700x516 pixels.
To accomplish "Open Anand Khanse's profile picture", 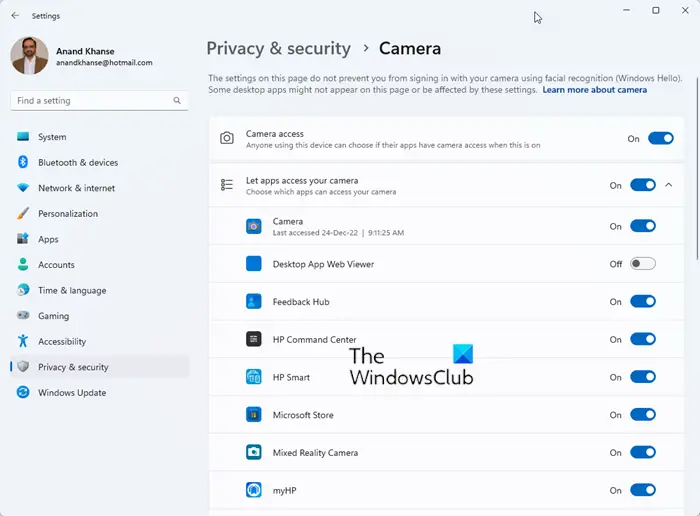I will (29, 56).
